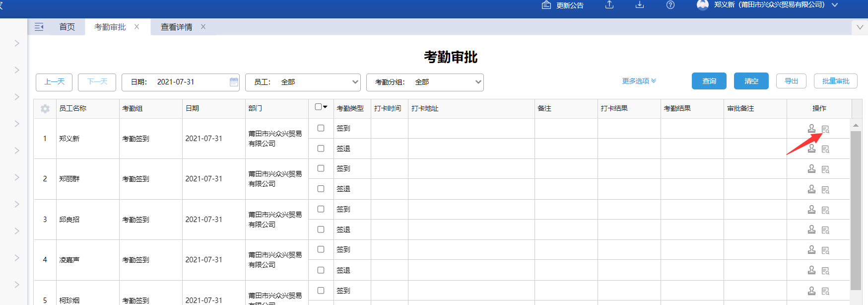This screenshot has width=868, height=305.
Task: Expand the third sidebar chevron item
Action: (x=17, y=97)
